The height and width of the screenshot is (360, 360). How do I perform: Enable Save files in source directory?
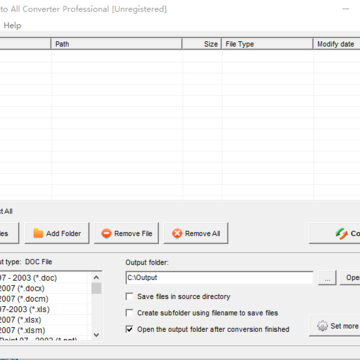pos(129,296)
